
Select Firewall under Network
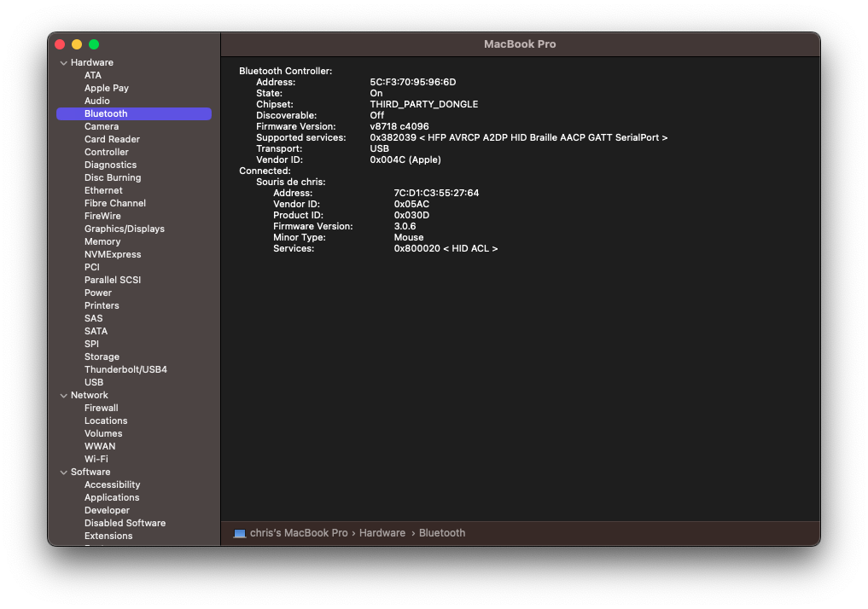(102, 408)
